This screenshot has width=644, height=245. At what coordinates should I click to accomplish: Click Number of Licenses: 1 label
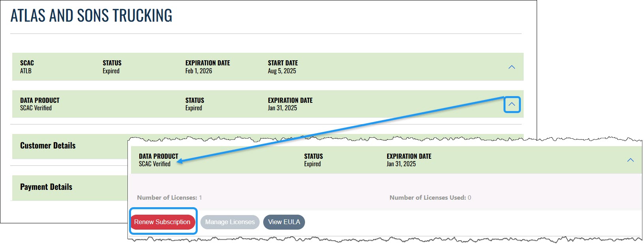(x=169, y=198)
